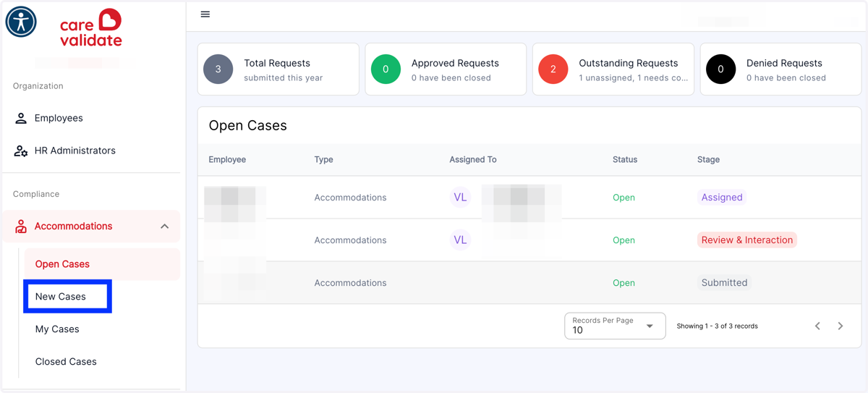Select My Cases submenu item

(x=57, y=329)
